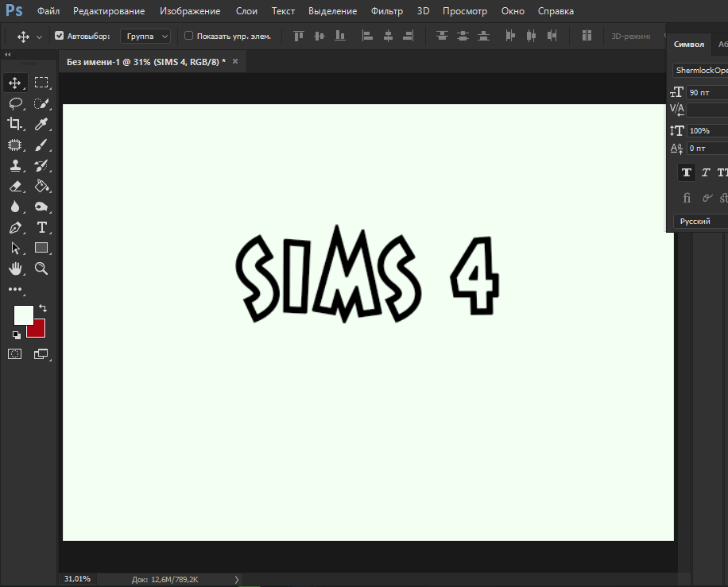
Task: Enable Показать упр. элем. checkbox
Action: (x=188, y=36)
